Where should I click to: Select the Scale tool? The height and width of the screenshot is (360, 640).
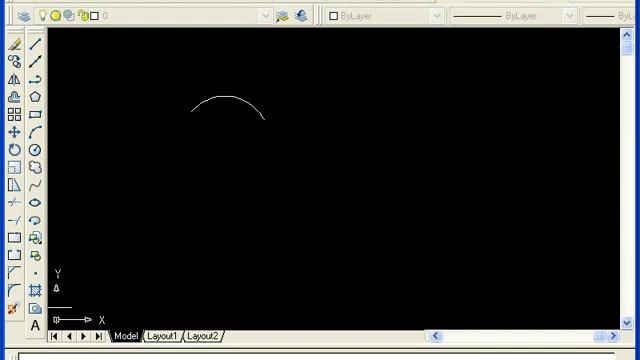point(14,167)
